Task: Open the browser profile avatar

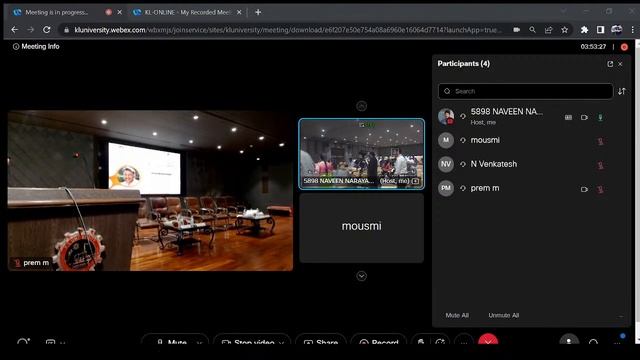Action: 616,30
